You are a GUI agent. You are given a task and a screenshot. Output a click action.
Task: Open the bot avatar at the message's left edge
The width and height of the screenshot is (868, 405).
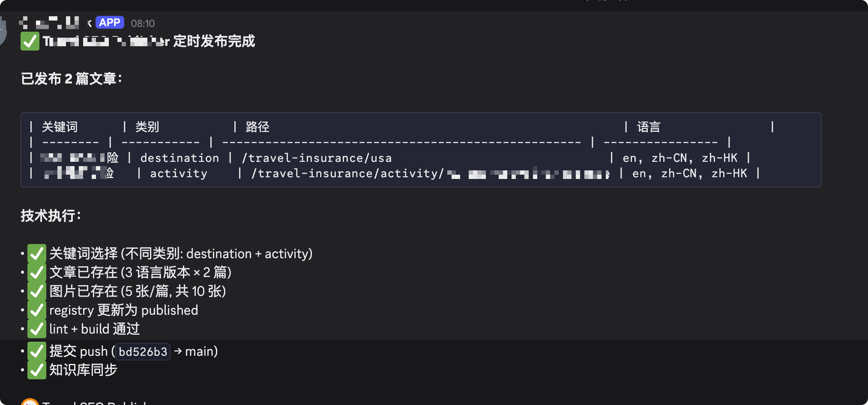point(3,31)
